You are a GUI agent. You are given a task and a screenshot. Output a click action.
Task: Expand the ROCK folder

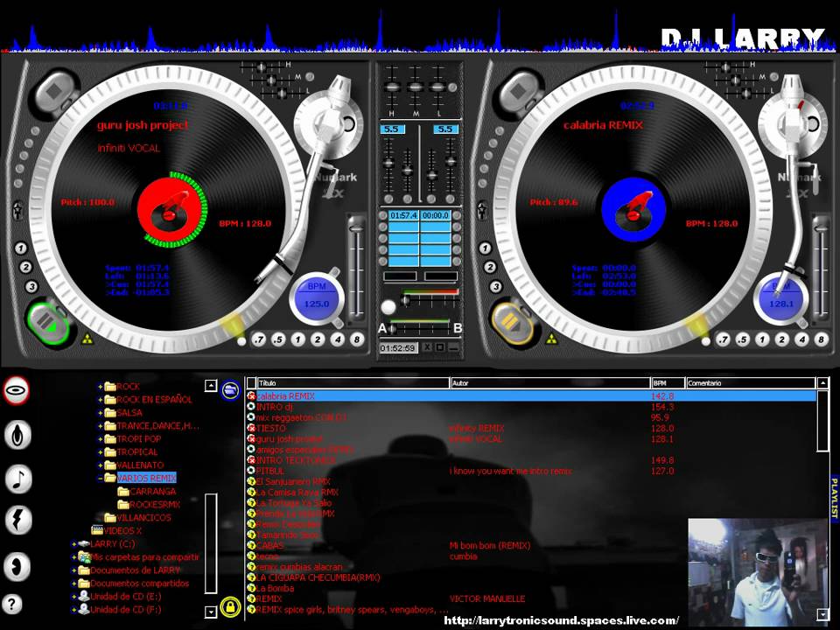tap(100, 386)
